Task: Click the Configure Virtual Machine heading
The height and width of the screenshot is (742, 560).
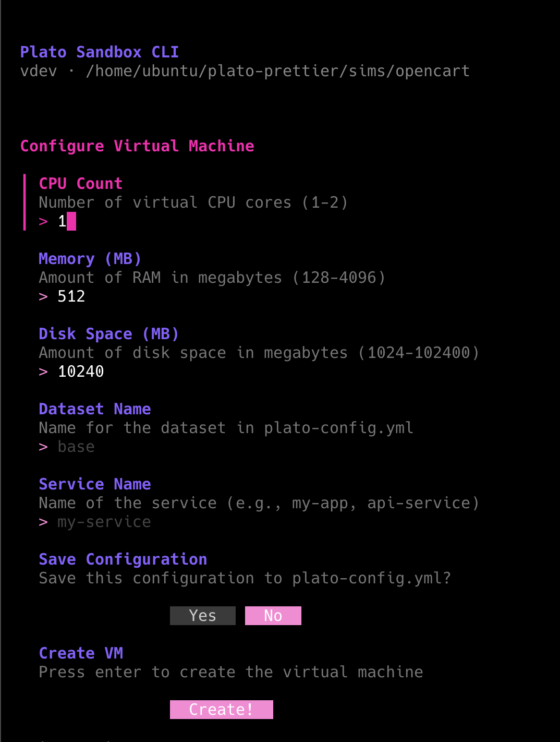Action: coord(137,146)
